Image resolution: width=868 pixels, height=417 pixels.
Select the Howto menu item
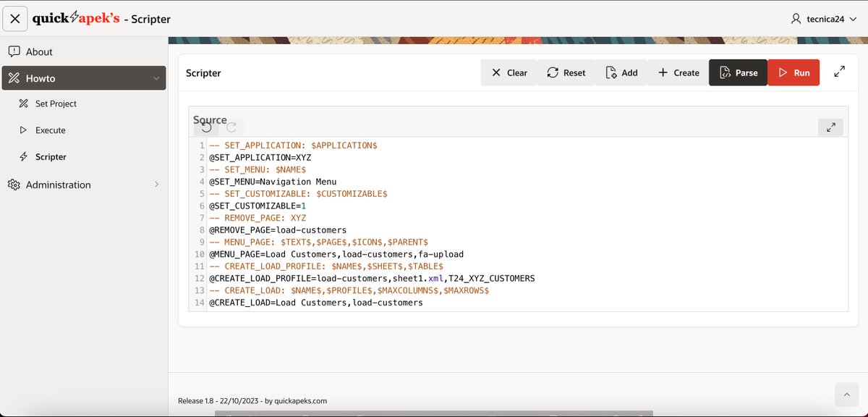pos(83,78)
